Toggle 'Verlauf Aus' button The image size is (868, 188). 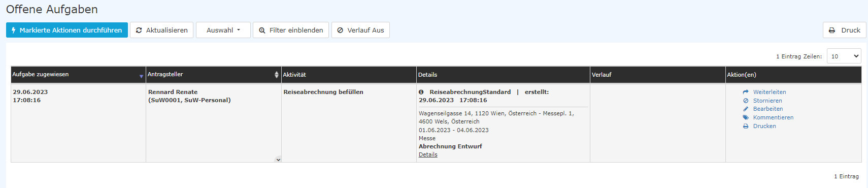[360, 30]
